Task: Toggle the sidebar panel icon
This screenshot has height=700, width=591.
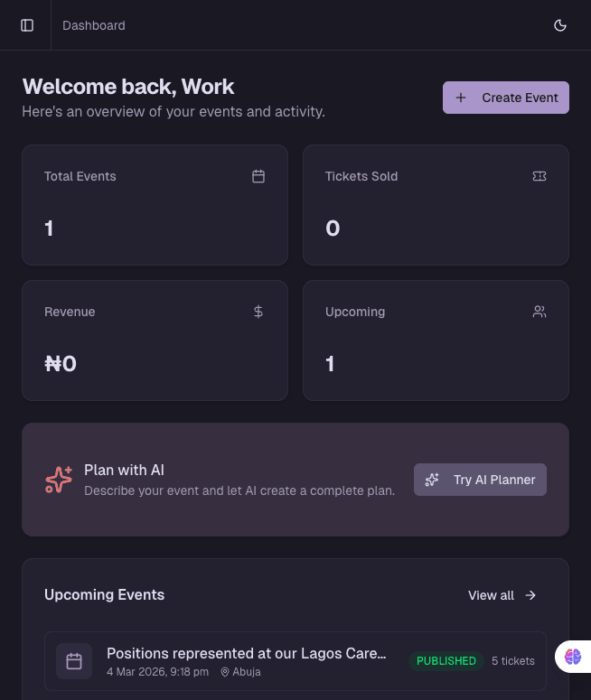Action: (27, 25)
